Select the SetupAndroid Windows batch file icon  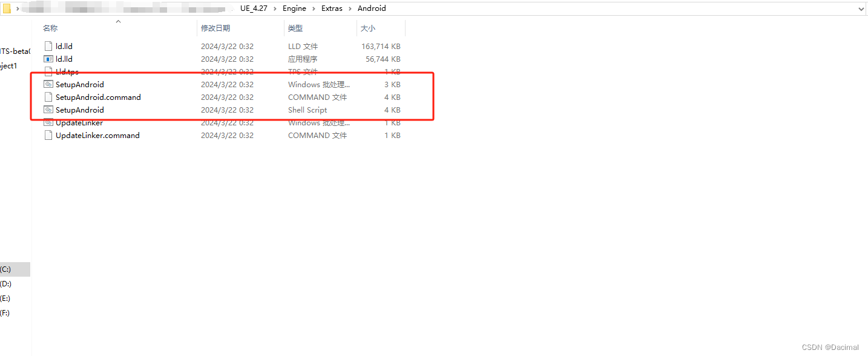tap(48, 84)
